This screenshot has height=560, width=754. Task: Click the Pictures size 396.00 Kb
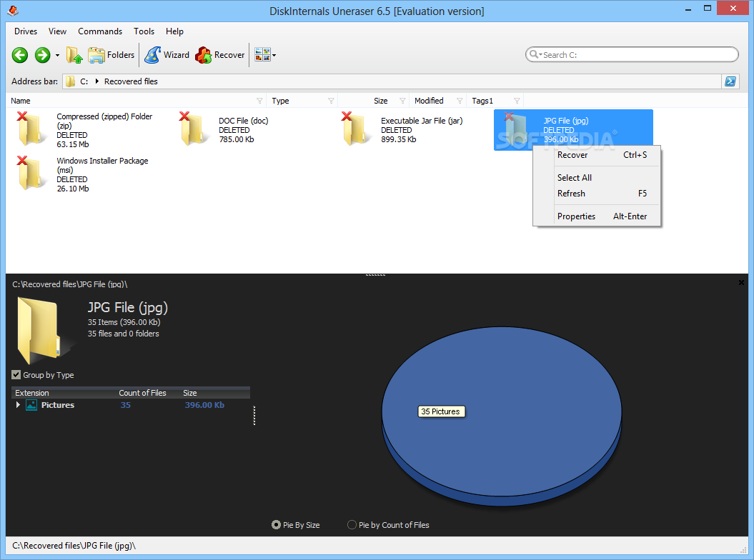[204, 405]
